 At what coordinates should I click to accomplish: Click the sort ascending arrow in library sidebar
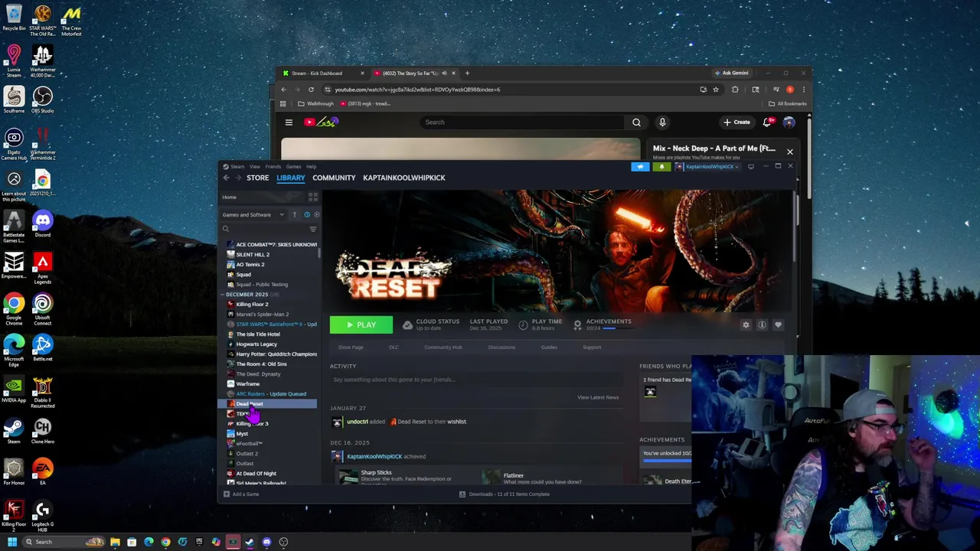tap(294, 214)
